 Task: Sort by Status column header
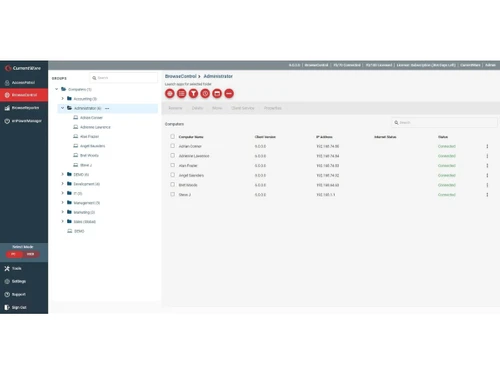443,137
